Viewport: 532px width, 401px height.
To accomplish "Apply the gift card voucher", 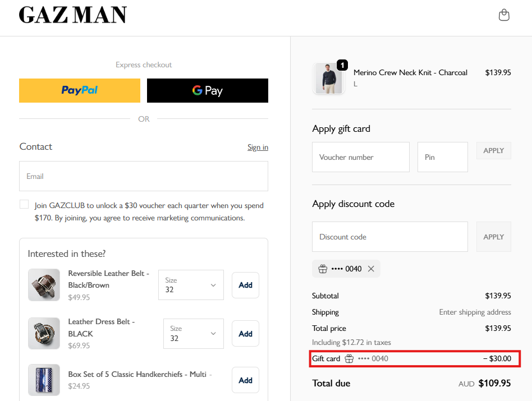I will pyautogui.click(x=494, y=150).
